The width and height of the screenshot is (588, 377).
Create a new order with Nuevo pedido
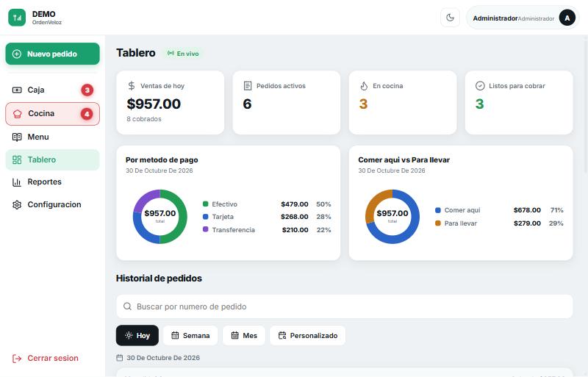[52, 54]
